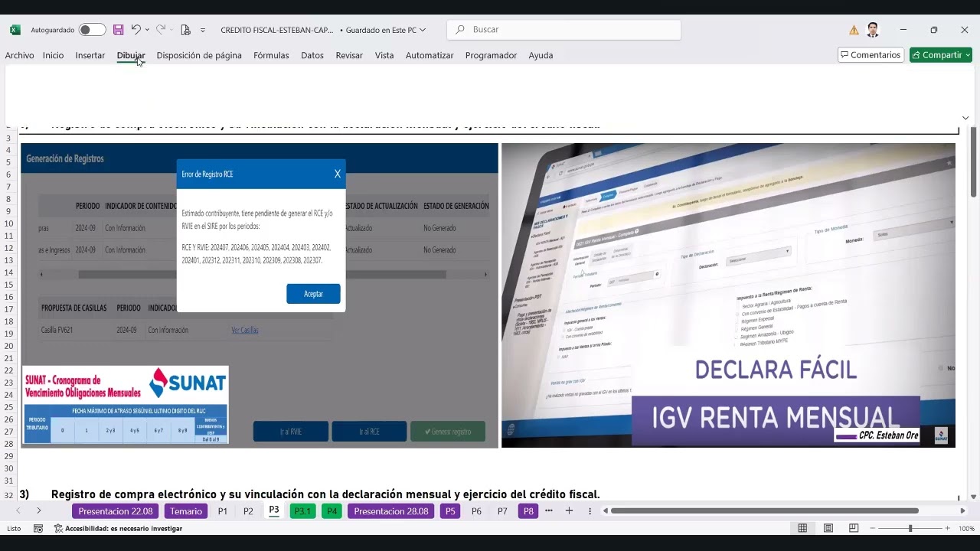980x551 pixels.
Task: Click the horizontal scrollbar right arrow
Action: click(x=963, y=511)
